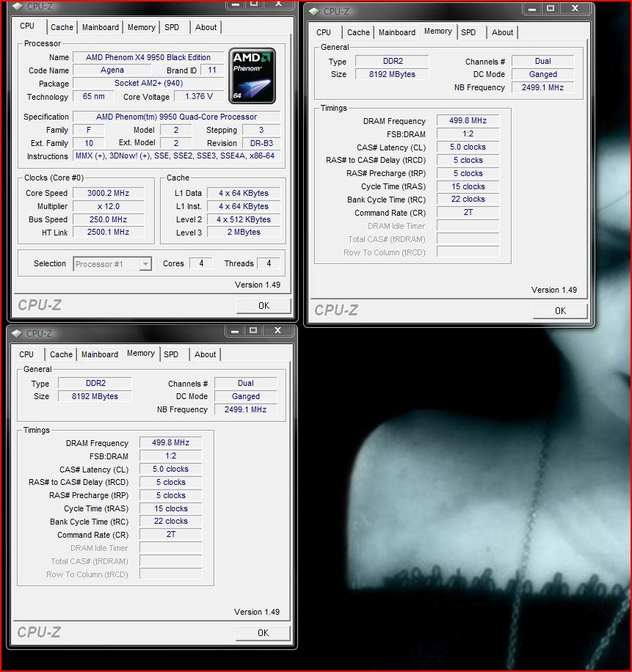Open Mainboard tab in the CPU window
The width and height of the screenshot is (632, 672).
coord(101,27)
